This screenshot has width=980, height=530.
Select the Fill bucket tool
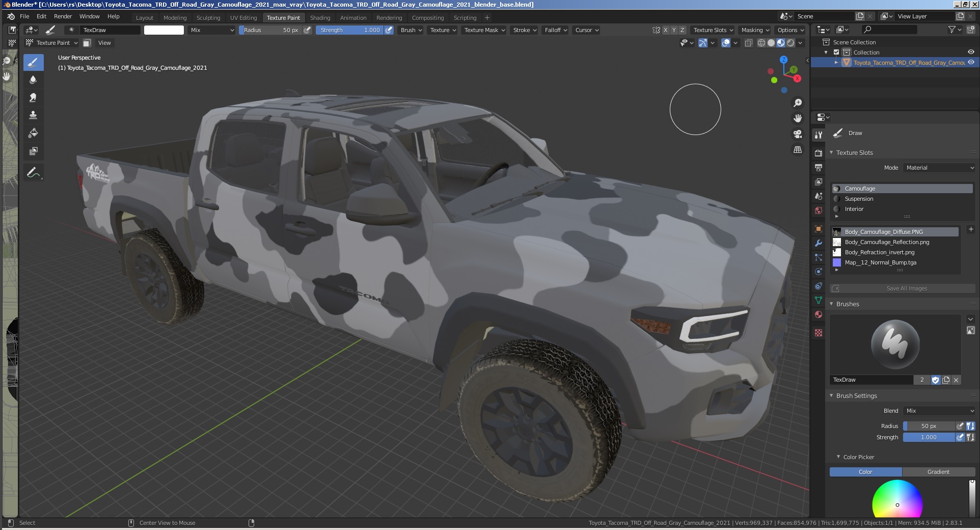[33, 133]
